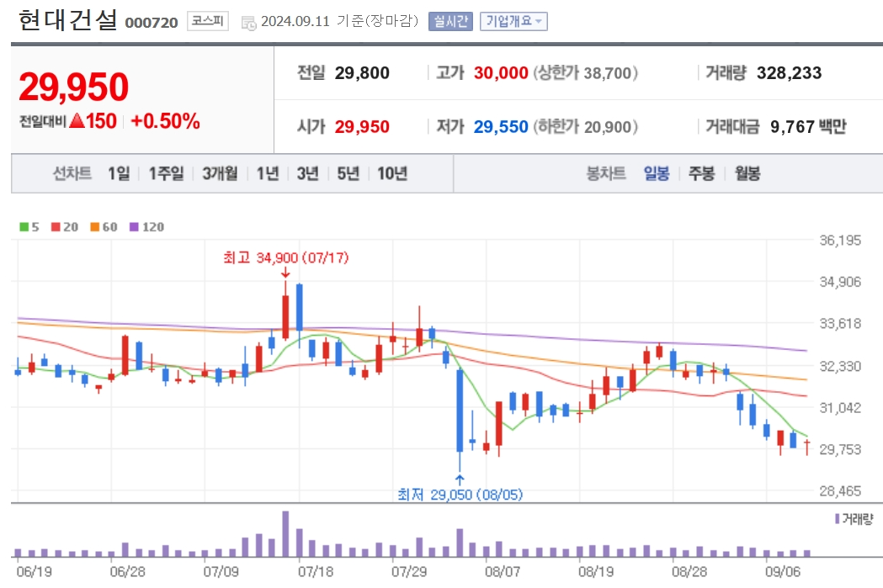Click the current price 29,950
This screenshot has height=588, width=883.
pos(74,87)
